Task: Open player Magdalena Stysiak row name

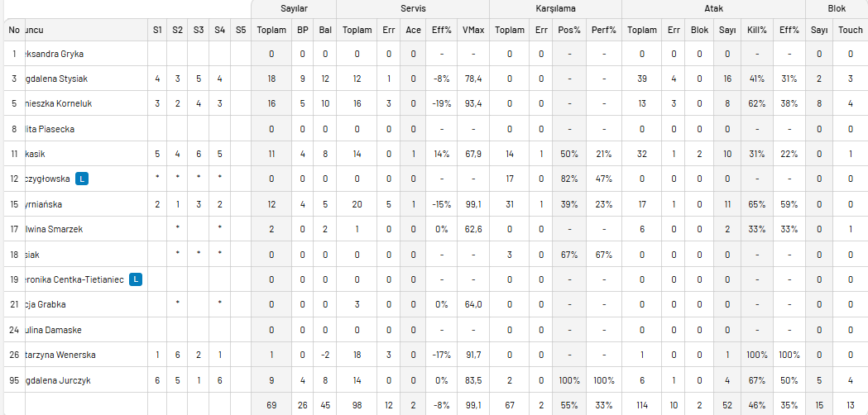Action: pos(56,79)
